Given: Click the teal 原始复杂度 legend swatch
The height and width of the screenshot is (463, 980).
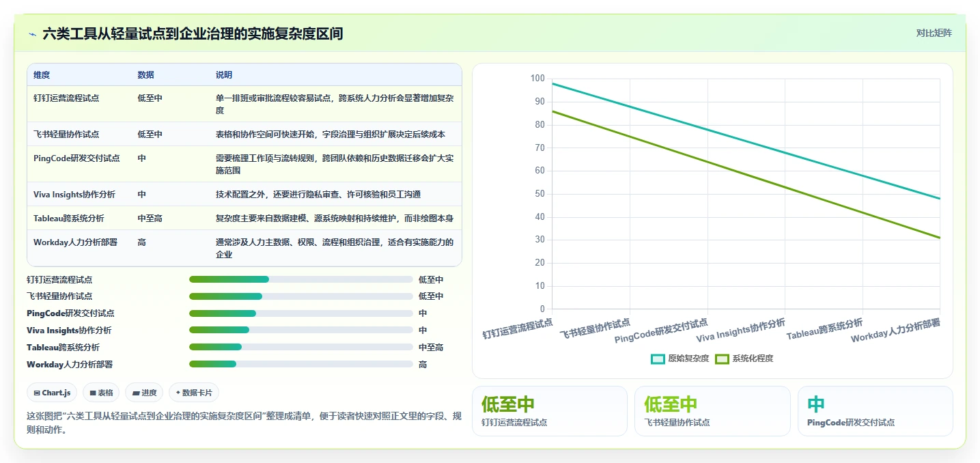Looking at the screenshot, I should tap(658, 359).
